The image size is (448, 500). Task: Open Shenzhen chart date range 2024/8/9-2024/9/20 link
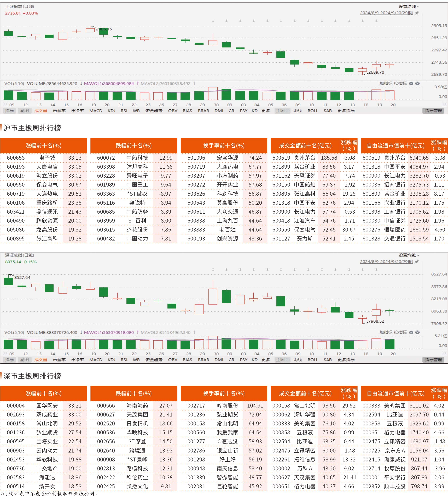click(x=387, y=262)
